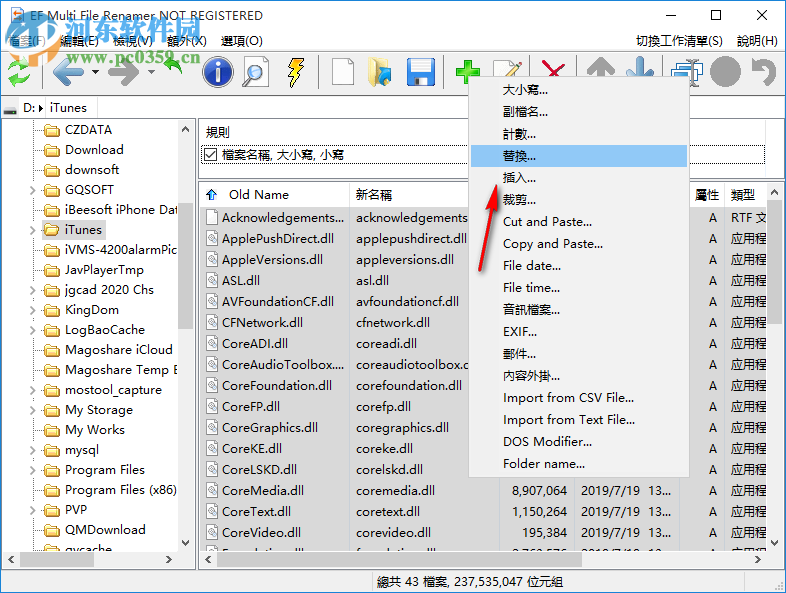Image resolution: width=786 pixels, height=593 pixels.
Task: Choose DOS Modifier... menu entry
Action: (x=578, y=442)
